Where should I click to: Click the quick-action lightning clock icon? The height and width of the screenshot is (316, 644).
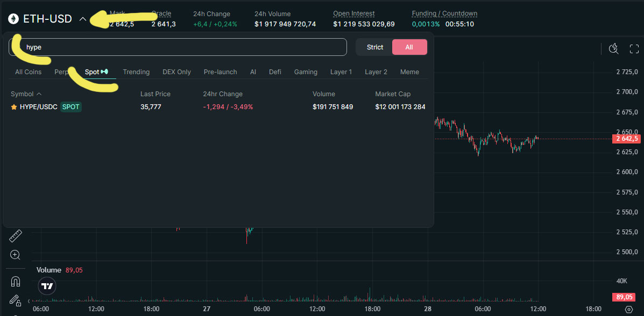coord(614,49)
